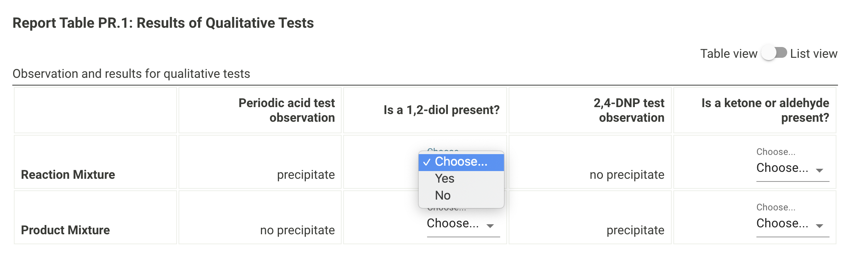The width and height of the screenshot is (868, 262).
Task: Click the Reaction Mixture row header
Action: (x=68, y=175)
